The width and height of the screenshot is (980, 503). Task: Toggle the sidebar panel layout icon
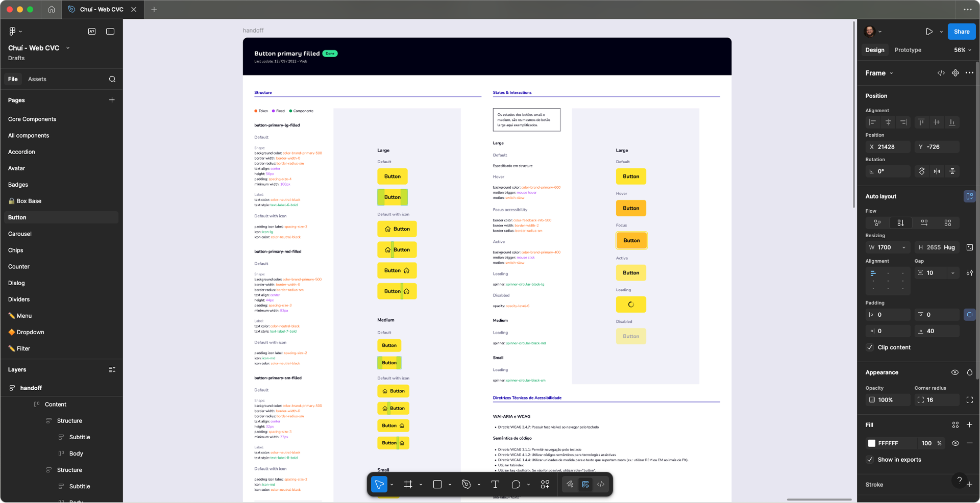pyautogui.click(x=110, y=32)
